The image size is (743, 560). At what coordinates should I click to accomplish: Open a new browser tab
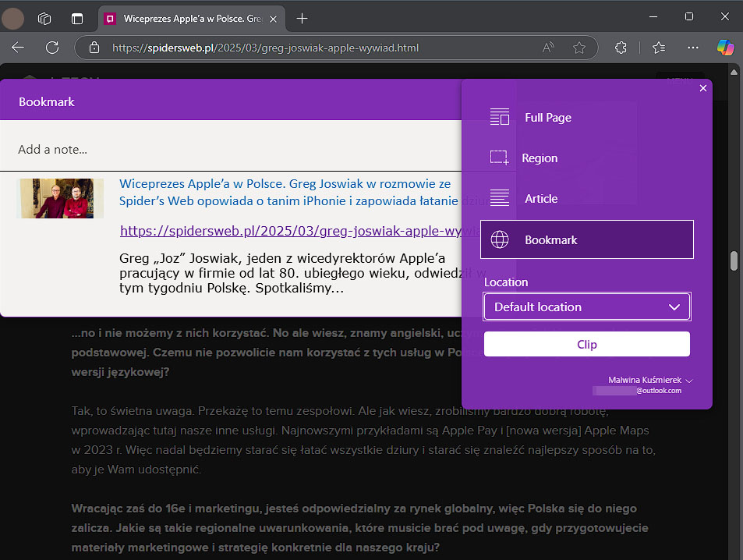click(302, 19)
